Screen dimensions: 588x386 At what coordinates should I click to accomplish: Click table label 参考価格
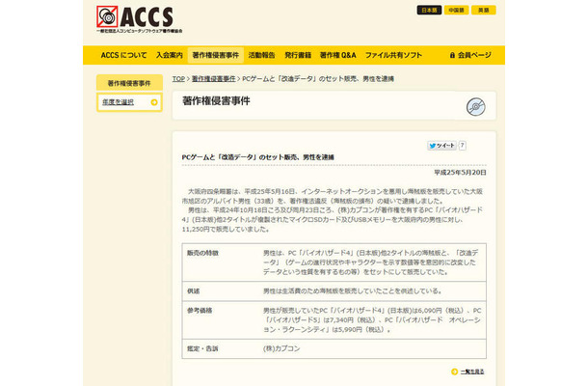[x=200, y=310]
